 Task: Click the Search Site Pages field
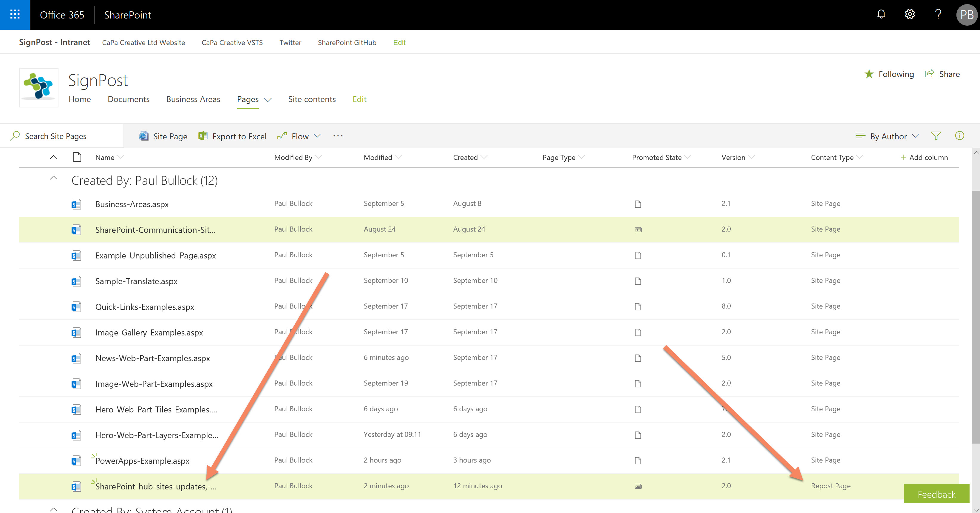coord(56,136)
